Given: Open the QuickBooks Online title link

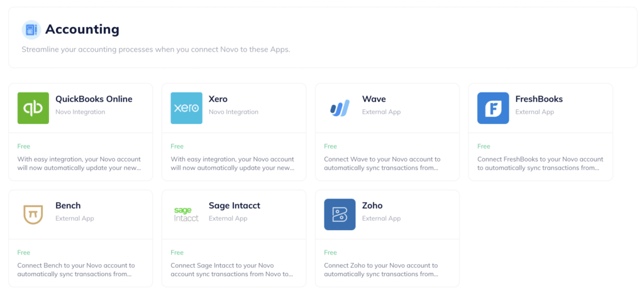Looking at the screenshot, I should pyautogui.click(x=94, y=99).
